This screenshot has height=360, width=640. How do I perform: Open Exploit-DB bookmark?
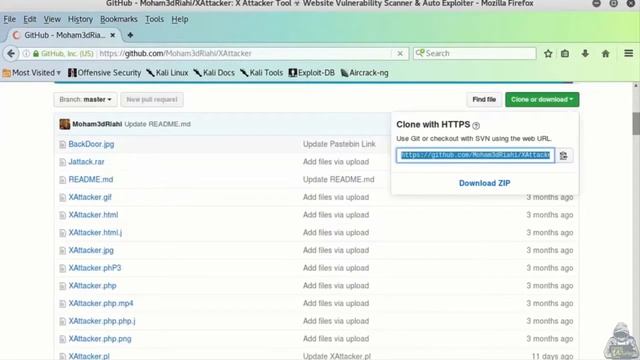click(311, 73)
